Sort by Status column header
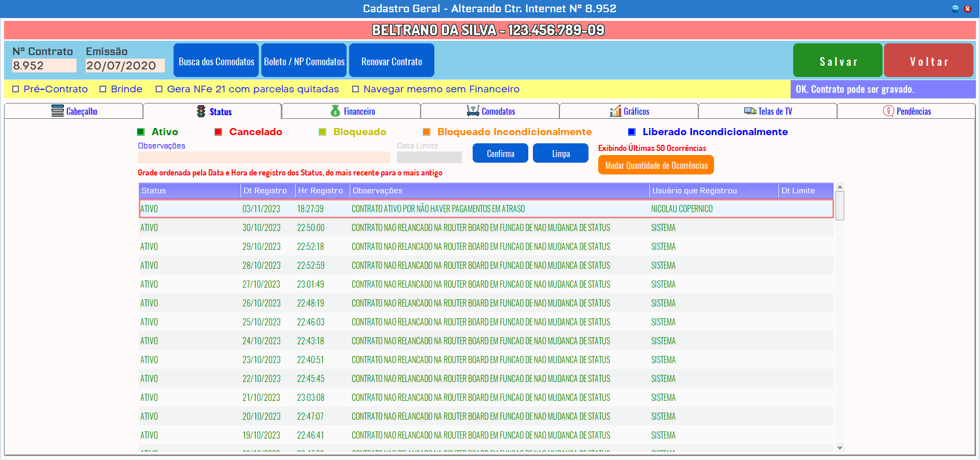 tap(189, 191)
